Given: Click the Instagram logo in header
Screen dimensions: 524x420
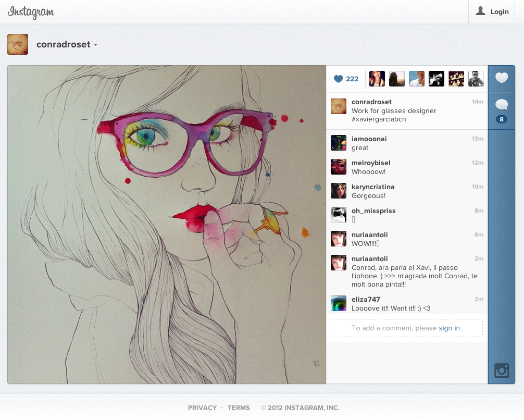Looking at the screenshot, I should 31,12.
